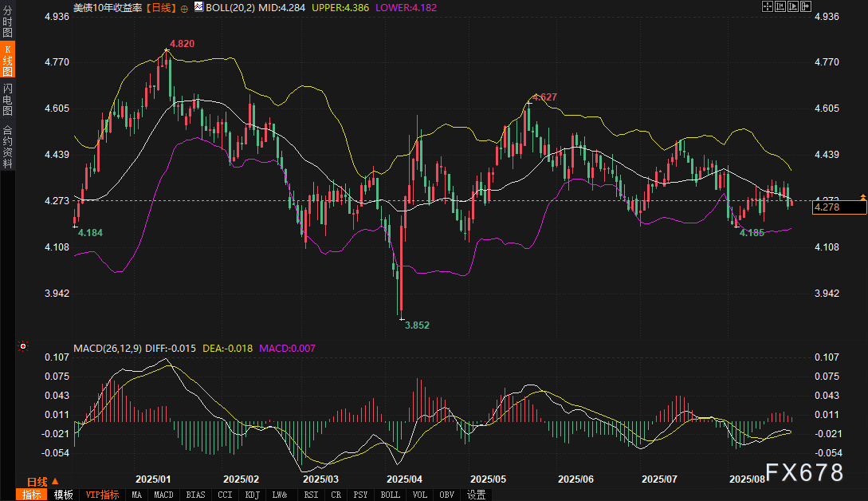Click the orange circled plus beside 日线 title
This screenshot has height=501, width=868.
(185, 7)
